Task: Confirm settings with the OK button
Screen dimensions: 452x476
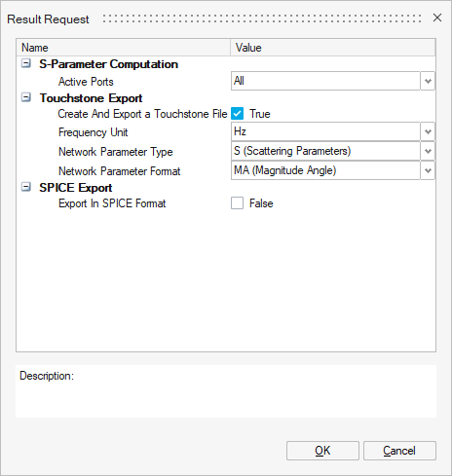Action: coord(322,451)
